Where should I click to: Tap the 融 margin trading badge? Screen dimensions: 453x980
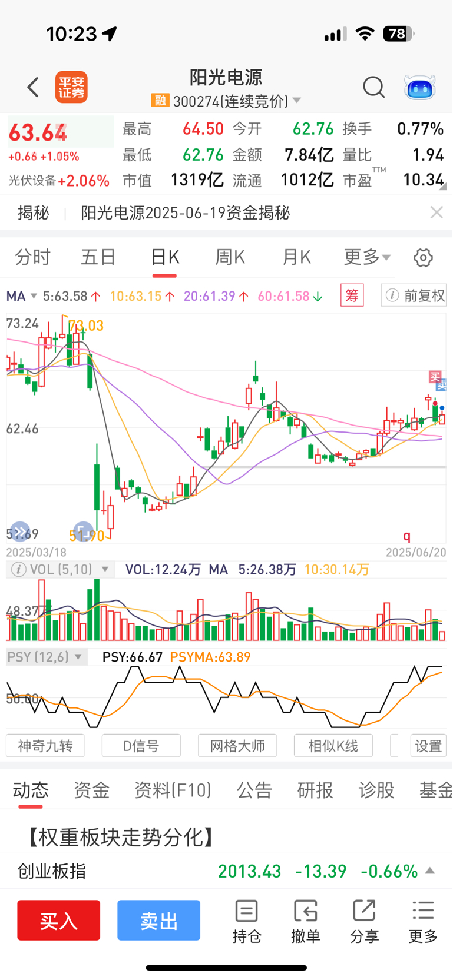[x=160, y=101]
